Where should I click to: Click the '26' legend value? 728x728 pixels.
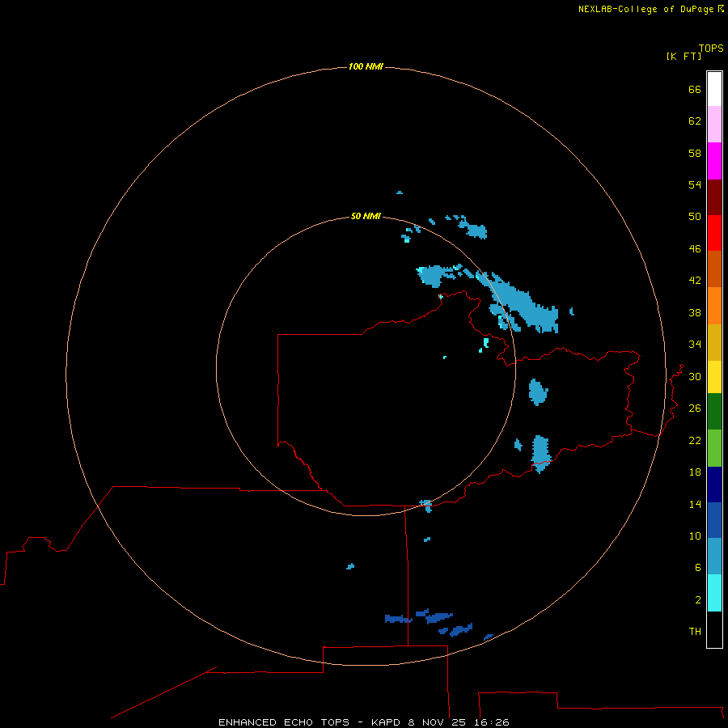click(695, 408)
